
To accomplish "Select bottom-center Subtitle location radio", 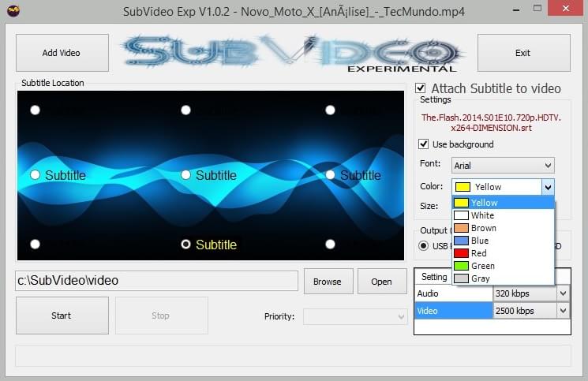I will pyautogui.click(x=185, y=245).
